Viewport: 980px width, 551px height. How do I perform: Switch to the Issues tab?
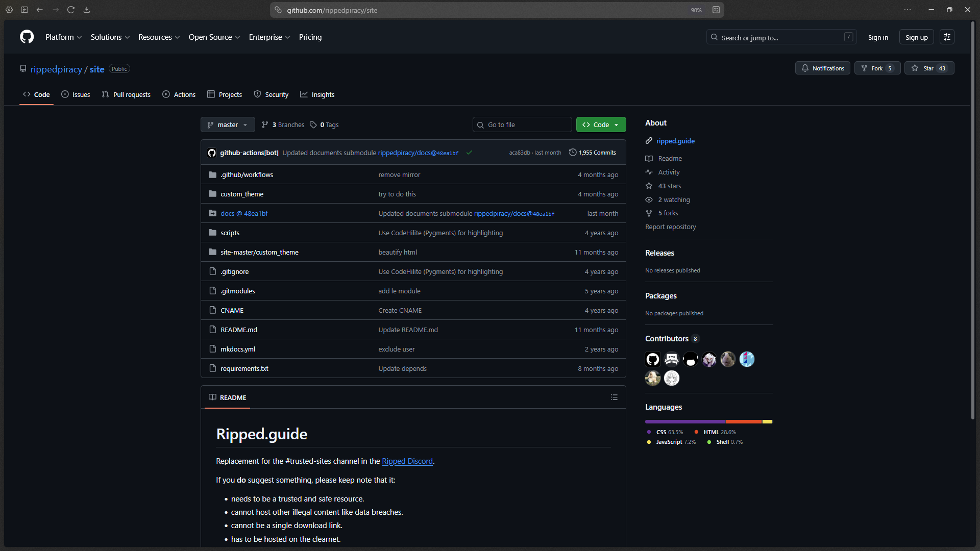pyautogui.click(x=76, y=94)
